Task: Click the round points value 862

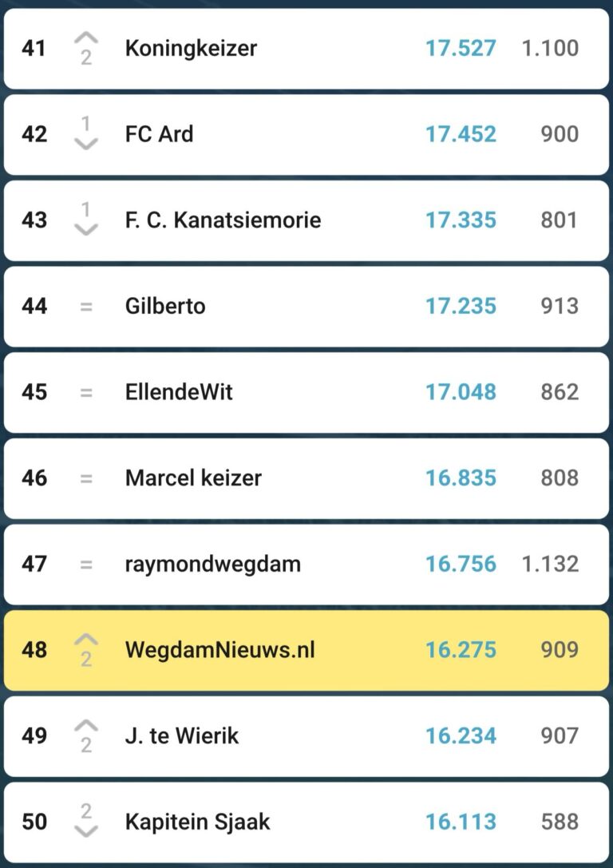Action: click(x=559, y=392)
